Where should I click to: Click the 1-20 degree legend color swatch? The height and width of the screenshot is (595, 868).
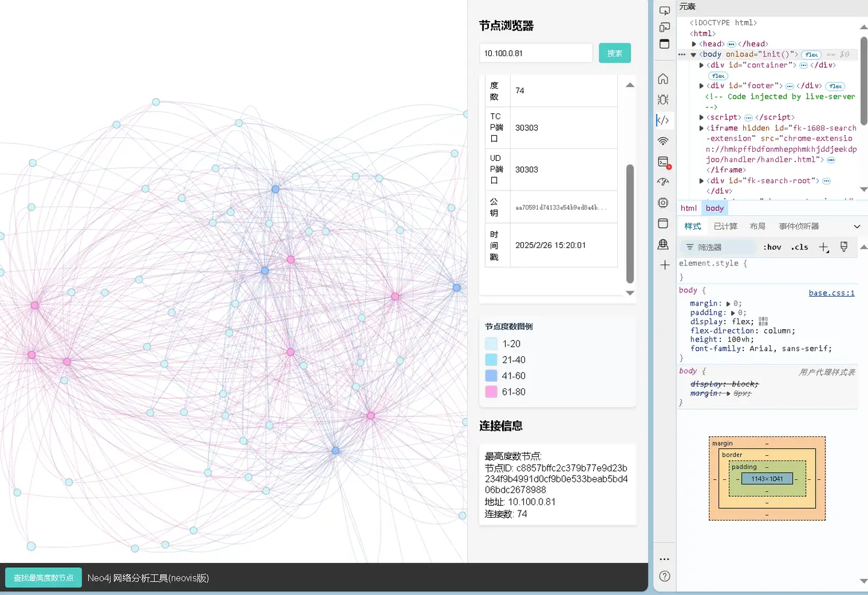click(491, 344)
